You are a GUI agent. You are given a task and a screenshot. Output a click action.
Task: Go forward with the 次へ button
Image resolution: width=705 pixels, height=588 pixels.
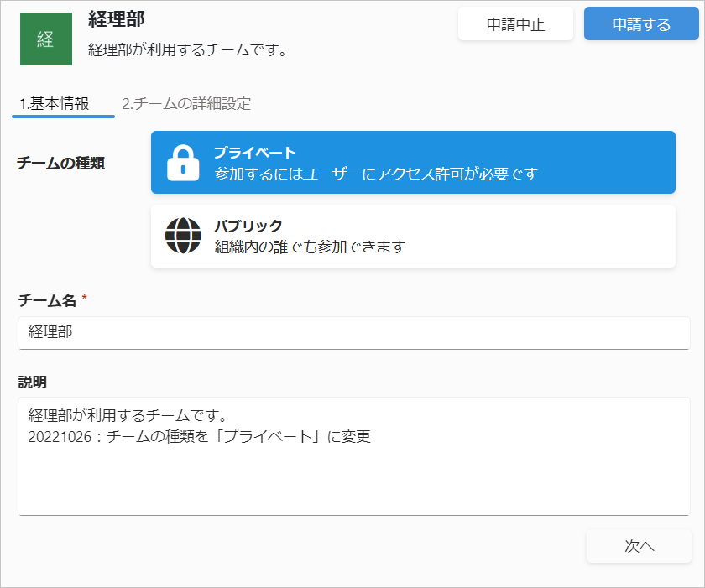tap(639, 546)
